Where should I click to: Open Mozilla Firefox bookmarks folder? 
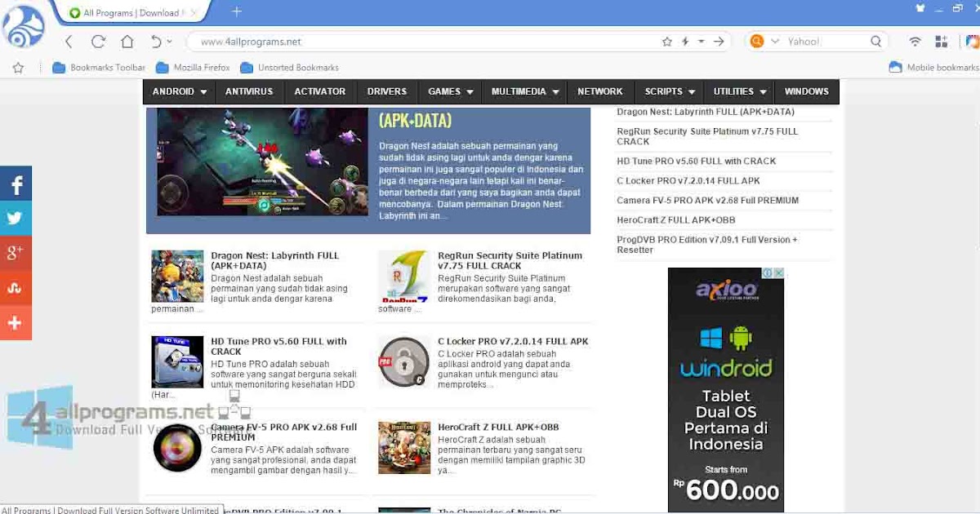(x=193, y=68)
